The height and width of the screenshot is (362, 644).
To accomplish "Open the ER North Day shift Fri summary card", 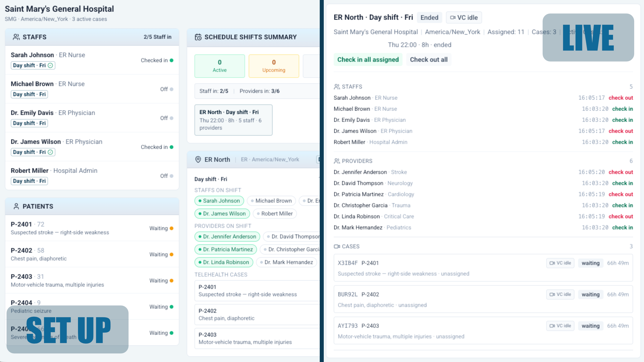I will [x=233, y=120].
